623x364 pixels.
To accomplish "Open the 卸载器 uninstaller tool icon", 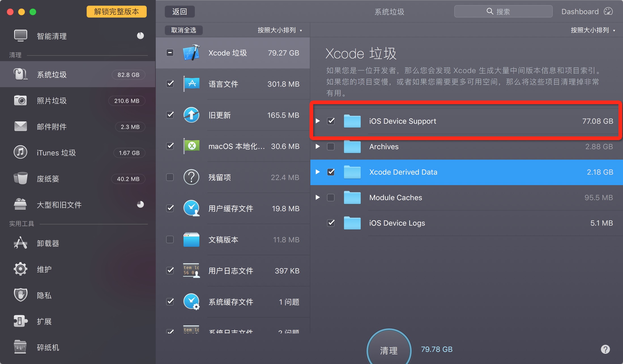I will pyautogui.click(x=20, y=243).
